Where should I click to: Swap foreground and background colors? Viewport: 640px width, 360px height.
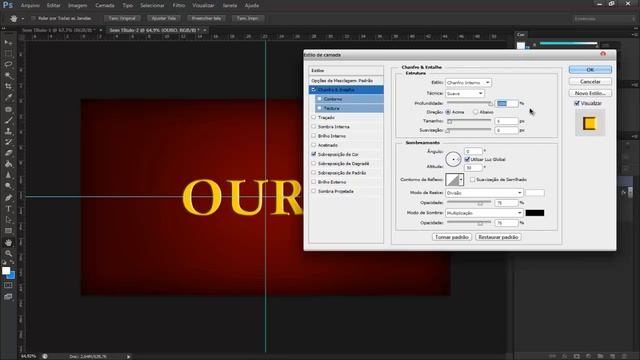[12, 263]
